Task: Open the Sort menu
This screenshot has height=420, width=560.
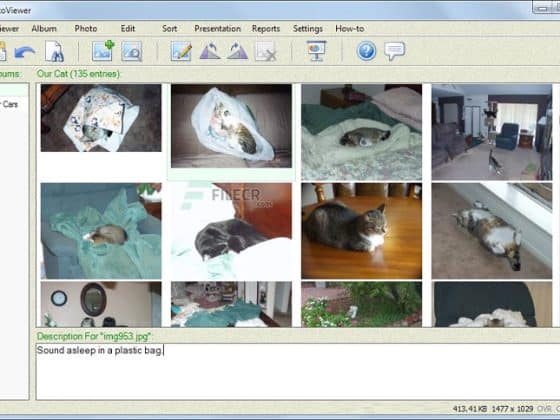Action: point(169,29)
